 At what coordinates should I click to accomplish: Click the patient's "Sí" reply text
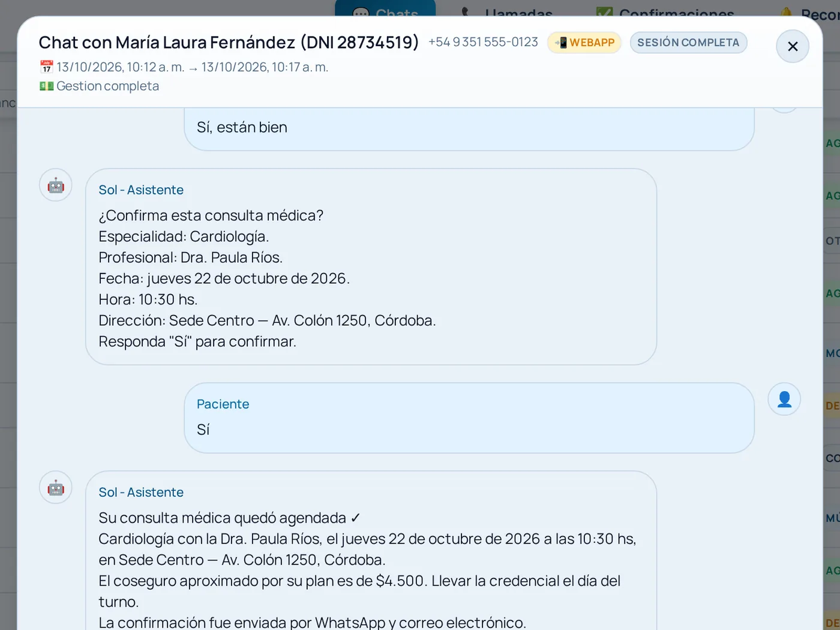point(203,430)
